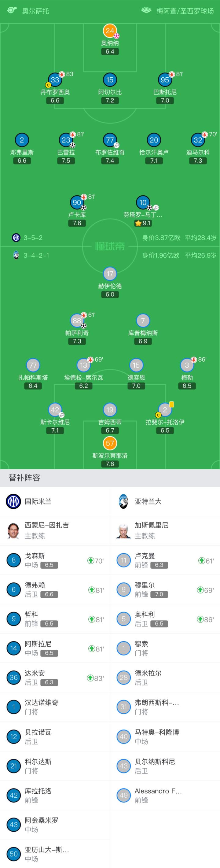Click the 3-5-2 formation label
The width and height of the screenshot is (220, 868).
(33, 238)
